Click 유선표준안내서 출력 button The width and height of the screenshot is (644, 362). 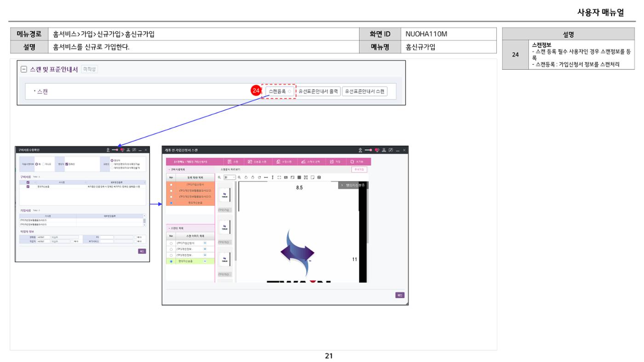(318, 91)
